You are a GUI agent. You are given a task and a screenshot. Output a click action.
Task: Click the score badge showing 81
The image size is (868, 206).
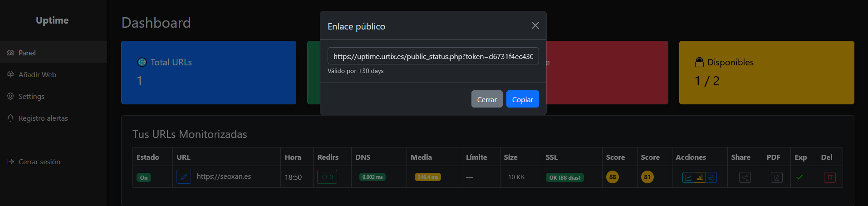(647, 177)
